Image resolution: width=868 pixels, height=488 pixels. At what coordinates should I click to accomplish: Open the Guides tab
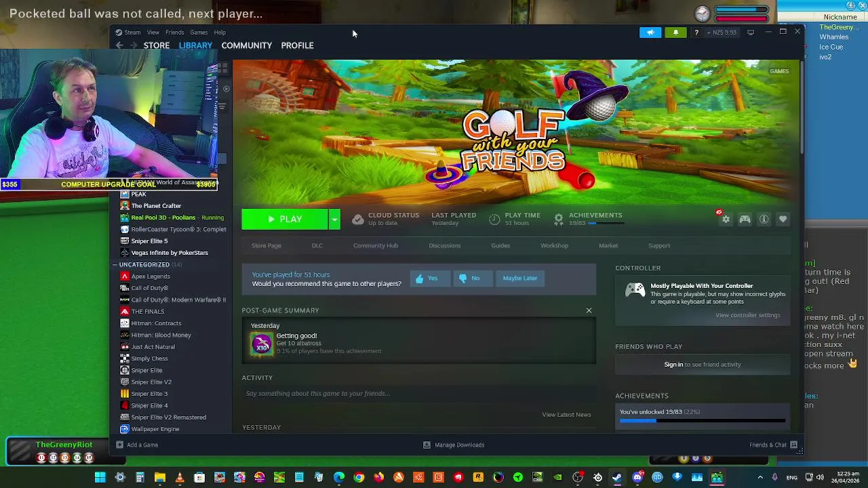500,245
